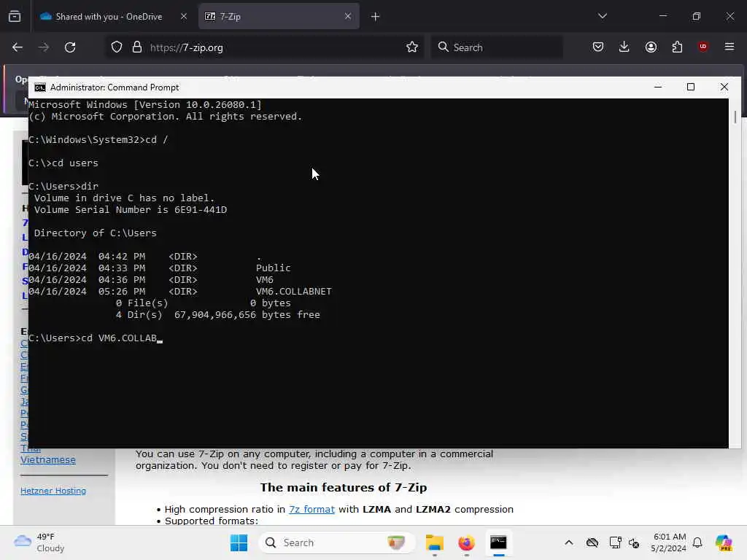
Task: Open the notifications bell icon
Action: 697,542
